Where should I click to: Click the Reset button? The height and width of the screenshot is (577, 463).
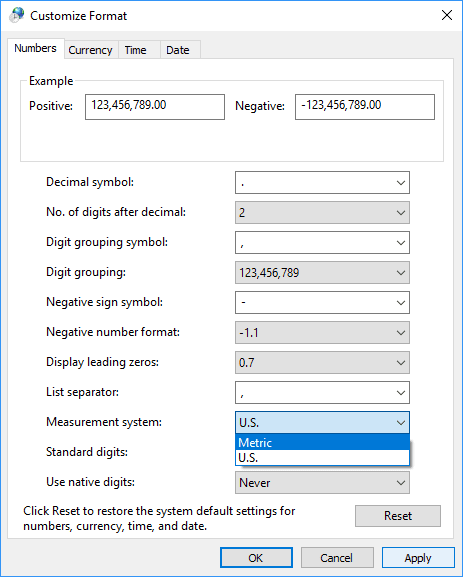tap(398, 516)
